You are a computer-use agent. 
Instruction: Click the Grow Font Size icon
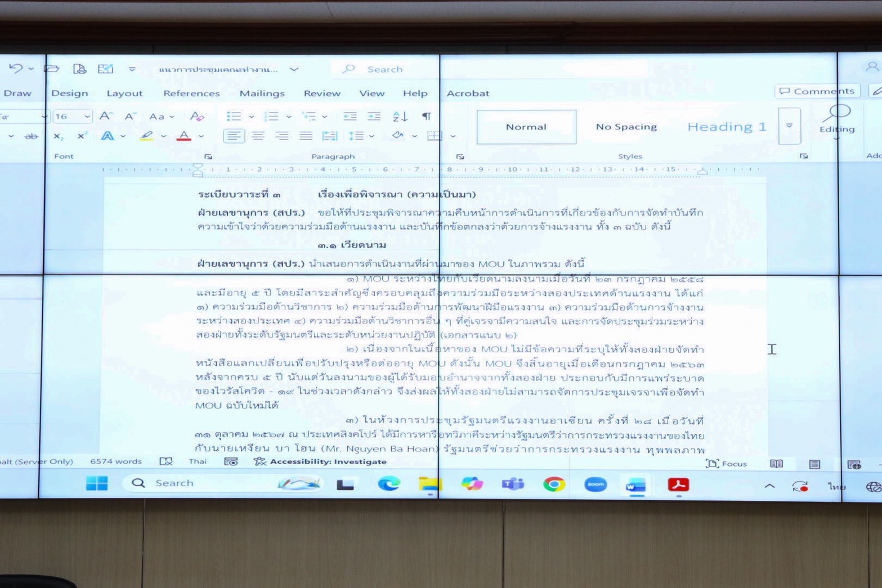pyautogui.click(x=105, y=116)
